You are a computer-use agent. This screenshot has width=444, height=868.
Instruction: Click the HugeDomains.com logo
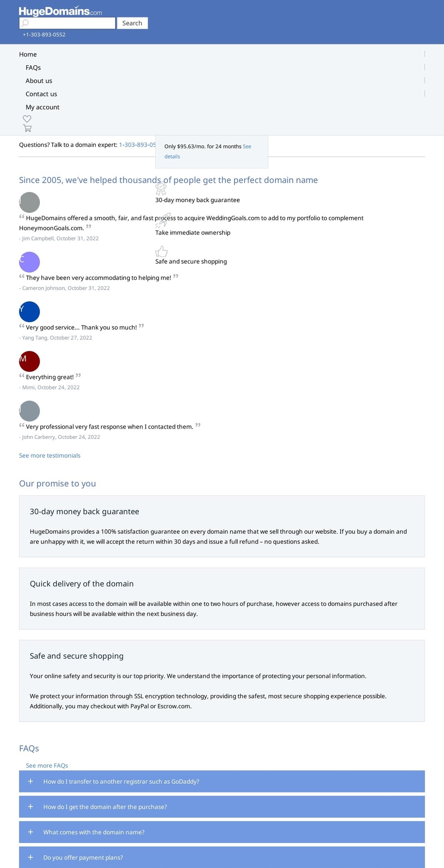point(60,11)
